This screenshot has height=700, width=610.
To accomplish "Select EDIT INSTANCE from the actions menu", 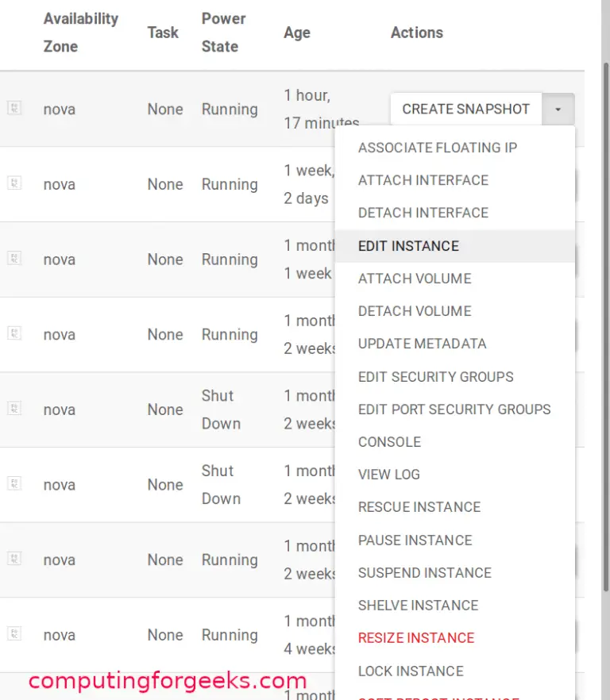I will [x=407, y=246].
